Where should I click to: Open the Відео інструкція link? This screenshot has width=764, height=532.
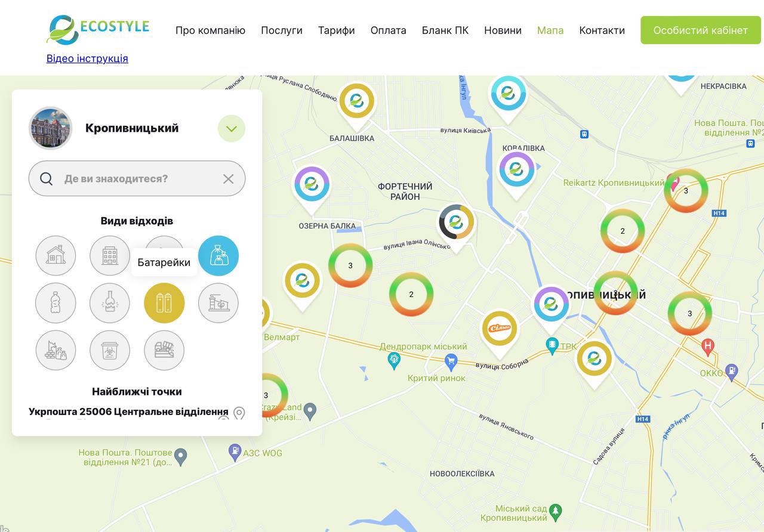click(x=87, y=58)
